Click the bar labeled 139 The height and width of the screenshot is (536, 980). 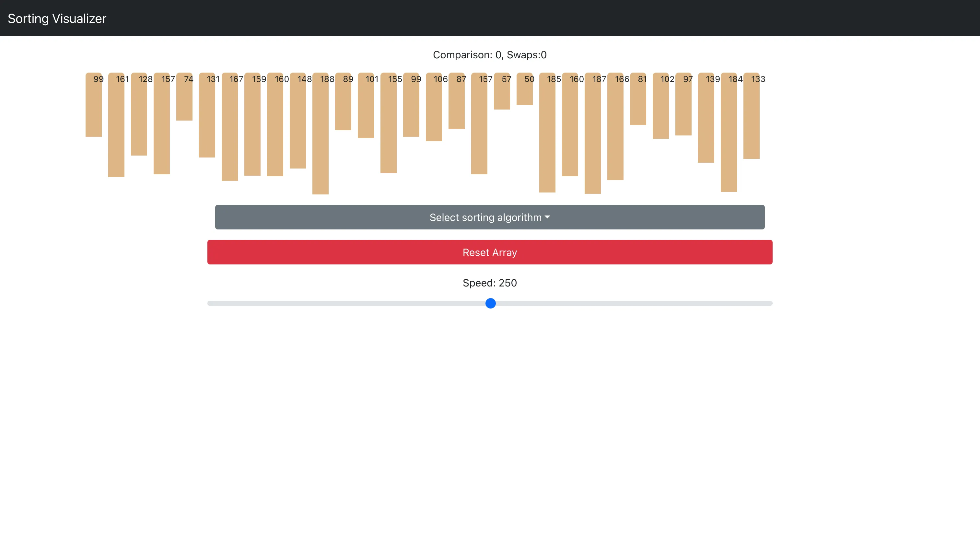pos(706,118)
